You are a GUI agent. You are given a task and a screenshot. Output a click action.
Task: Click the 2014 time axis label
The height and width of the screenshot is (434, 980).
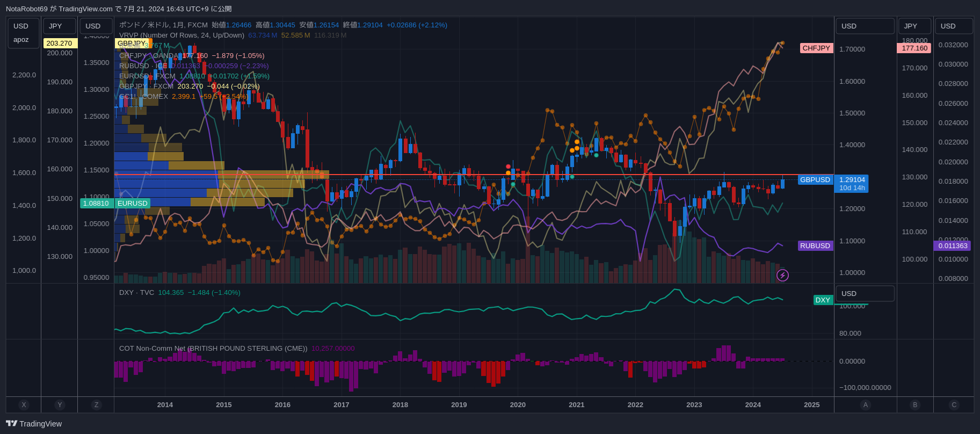165,405
